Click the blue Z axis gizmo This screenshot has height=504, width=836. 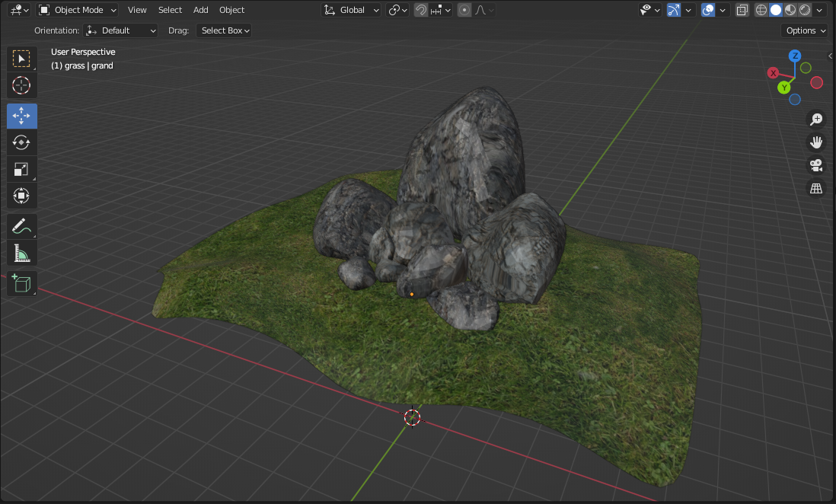coord(794,56)
